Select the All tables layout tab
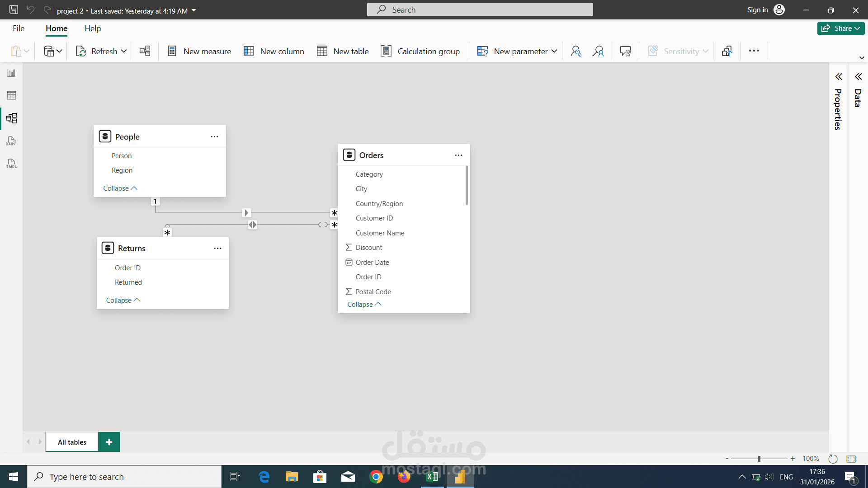 tap(72, 442)
